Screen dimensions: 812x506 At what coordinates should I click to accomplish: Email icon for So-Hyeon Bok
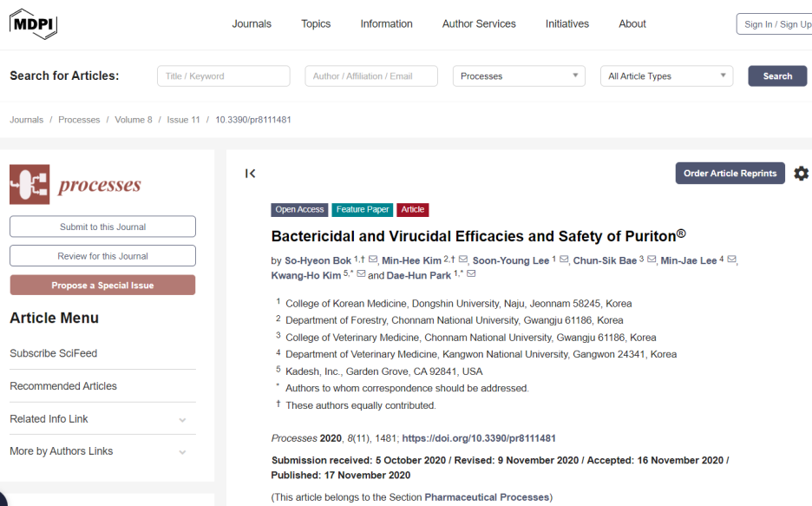click(x=373, y=259)
